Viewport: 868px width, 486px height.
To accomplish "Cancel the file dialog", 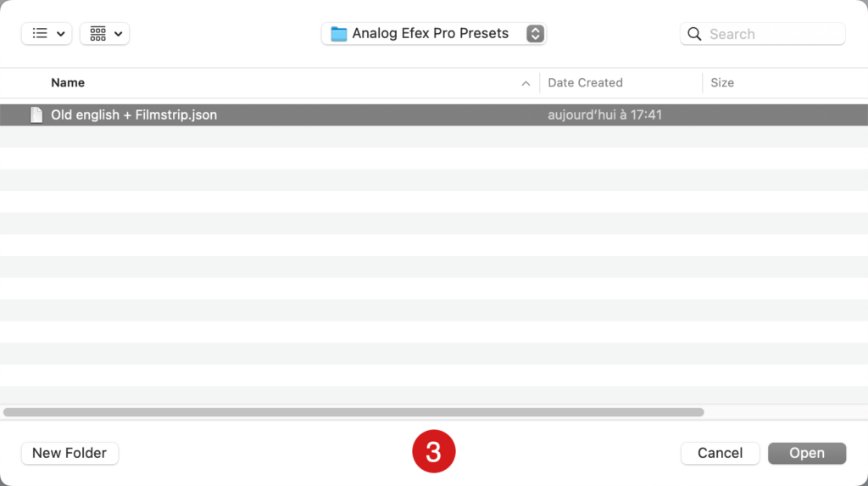I will point(720,453).
